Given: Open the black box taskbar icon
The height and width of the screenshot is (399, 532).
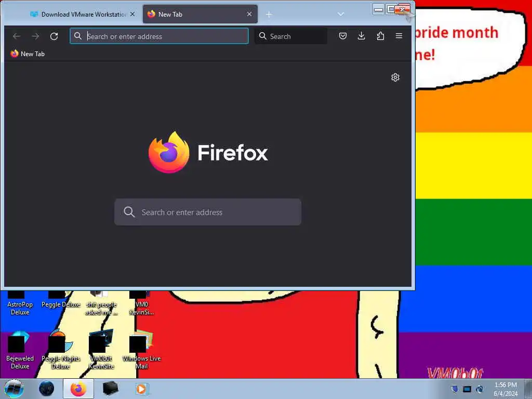Looking at the screenshot, I should coord(110,389).
